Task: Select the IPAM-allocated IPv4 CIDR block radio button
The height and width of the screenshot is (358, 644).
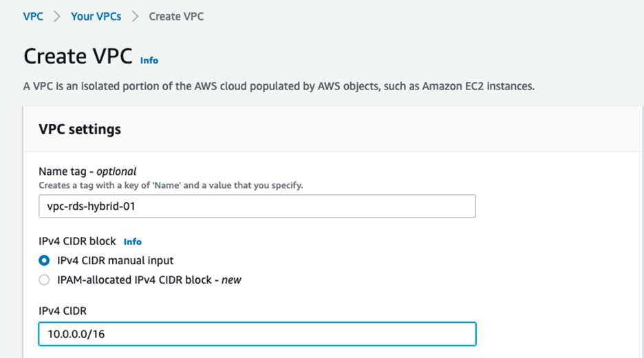Action: (x=44, y=280)
